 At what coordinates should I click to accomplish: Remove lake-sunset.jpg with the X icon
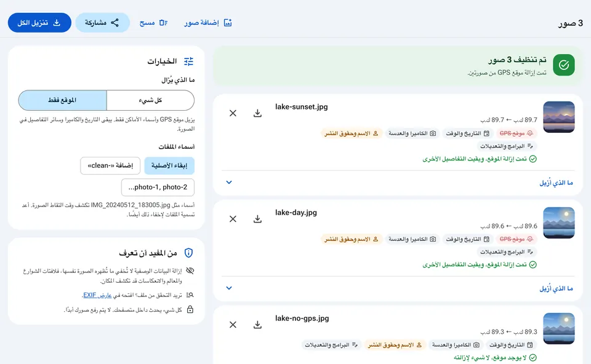[233, 113]
